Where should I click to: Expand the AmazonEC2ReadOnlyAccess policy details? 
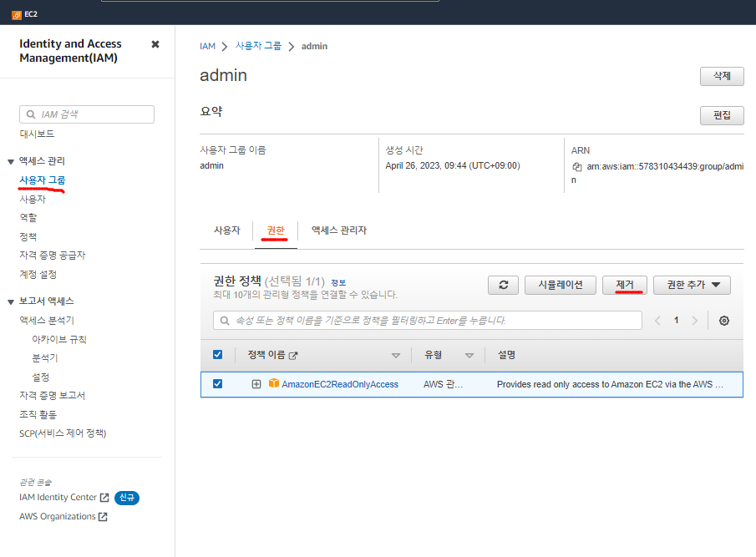256,384
